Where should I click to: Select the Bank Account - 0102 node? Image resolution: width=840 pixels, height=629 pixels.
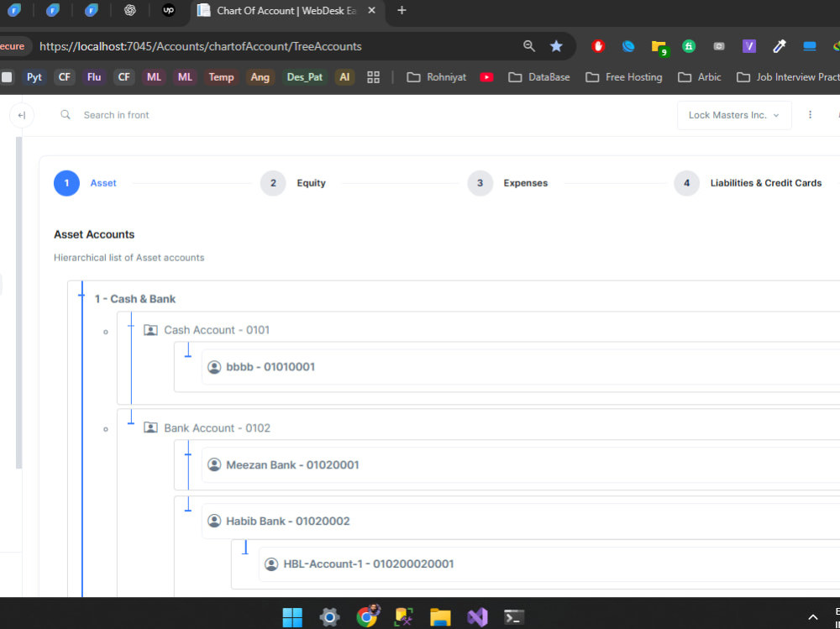217,428
